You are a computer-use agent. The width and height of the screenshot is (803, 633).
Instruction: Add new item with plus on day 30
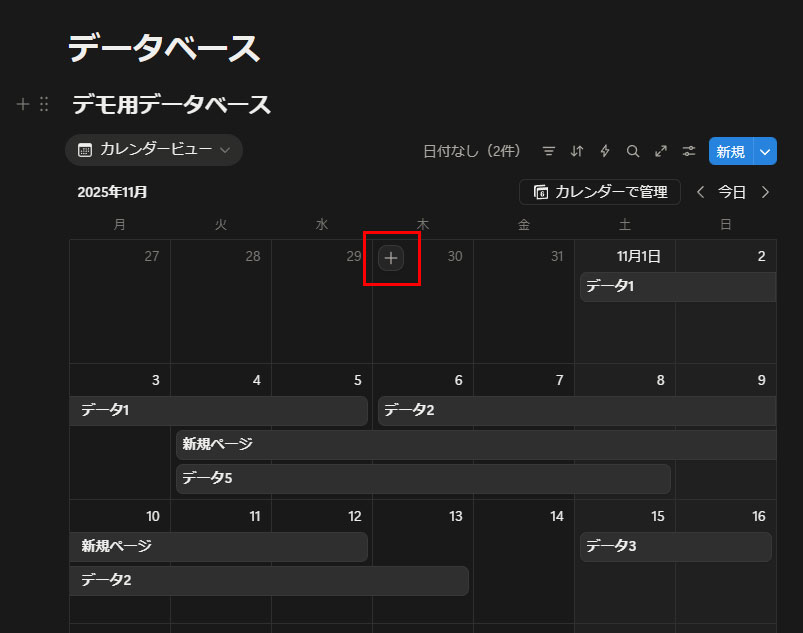[391, 258]
